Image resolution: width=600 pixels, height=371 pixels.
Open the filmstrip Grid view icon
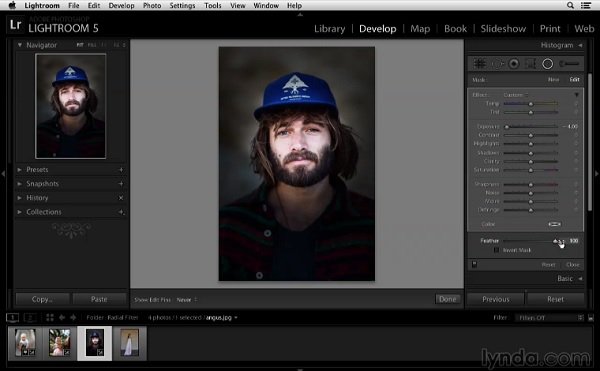point(50,317)
